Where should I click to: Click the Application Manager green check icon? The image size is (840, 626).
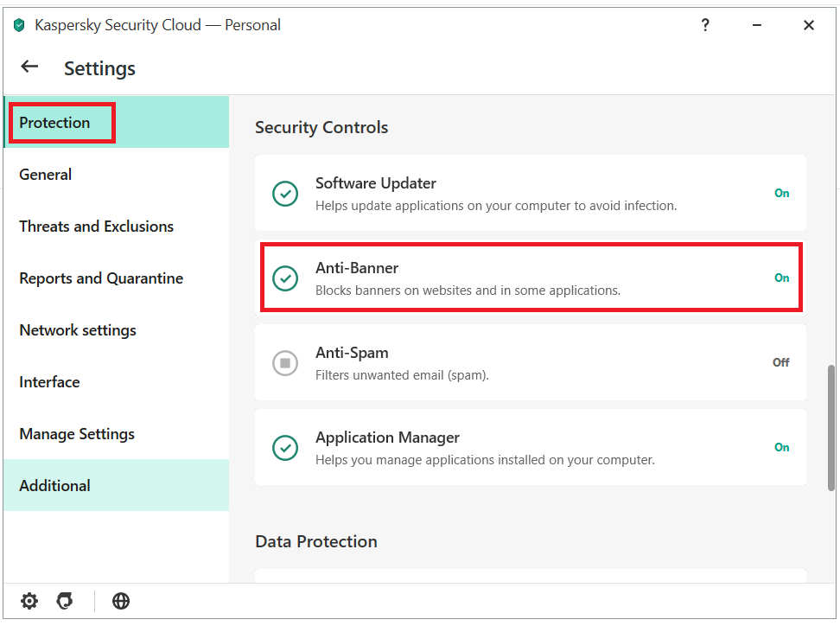pos(285,448)
